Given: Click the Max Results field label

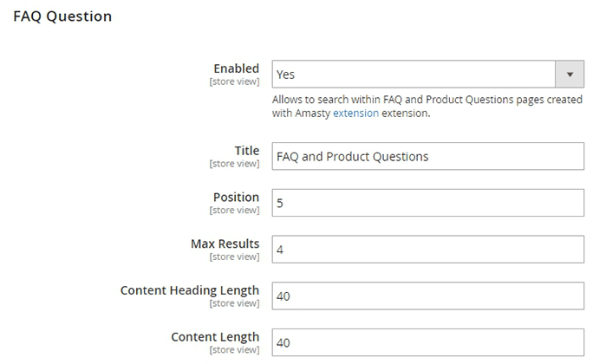Looking at the screenshot, I should click(x=225, y=244).
